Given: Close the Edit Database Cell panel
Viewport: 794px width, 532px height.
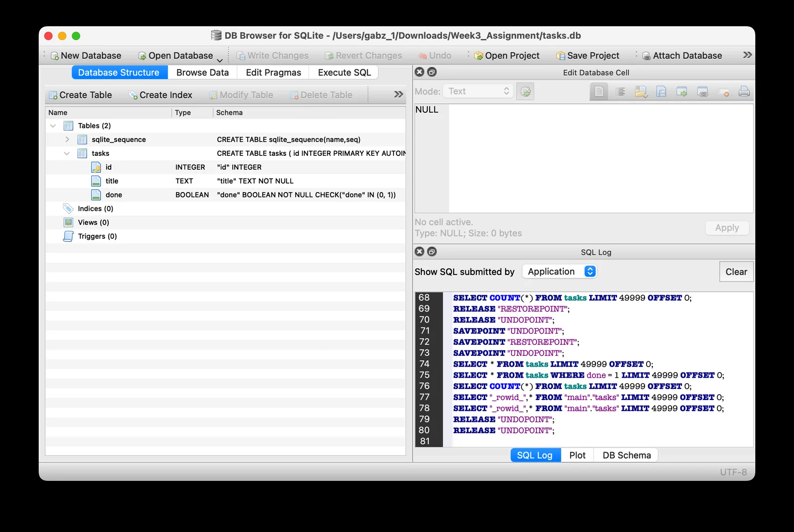Looking at the screenshot, I should click(420, 72).
